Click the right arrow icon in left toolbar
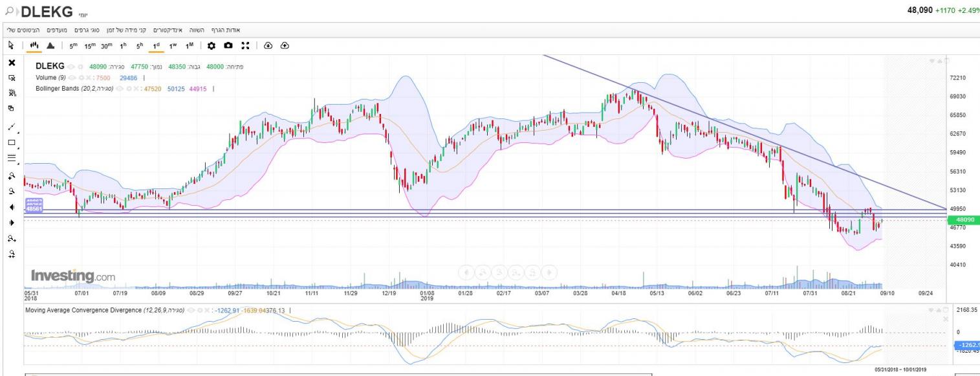This screenshot has height=376, width=980. 11,223
